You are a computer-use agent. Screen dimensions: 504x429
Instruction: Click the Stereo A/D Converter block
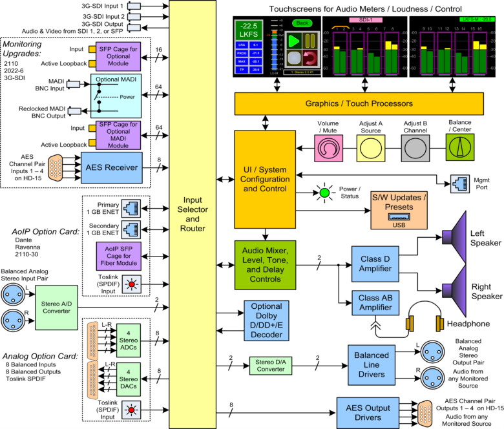pyautogui.click(x=56, y=308)
